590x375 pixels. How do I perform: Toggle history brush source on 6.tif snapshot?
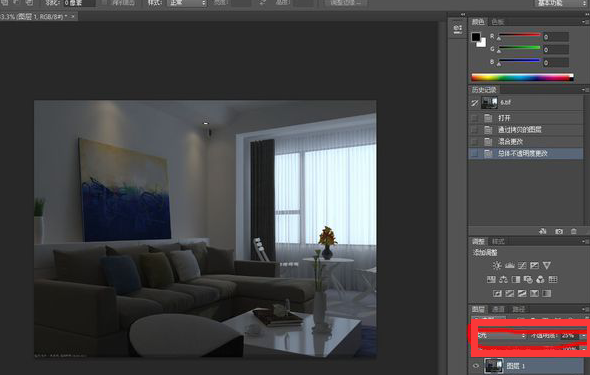(474, 102)
